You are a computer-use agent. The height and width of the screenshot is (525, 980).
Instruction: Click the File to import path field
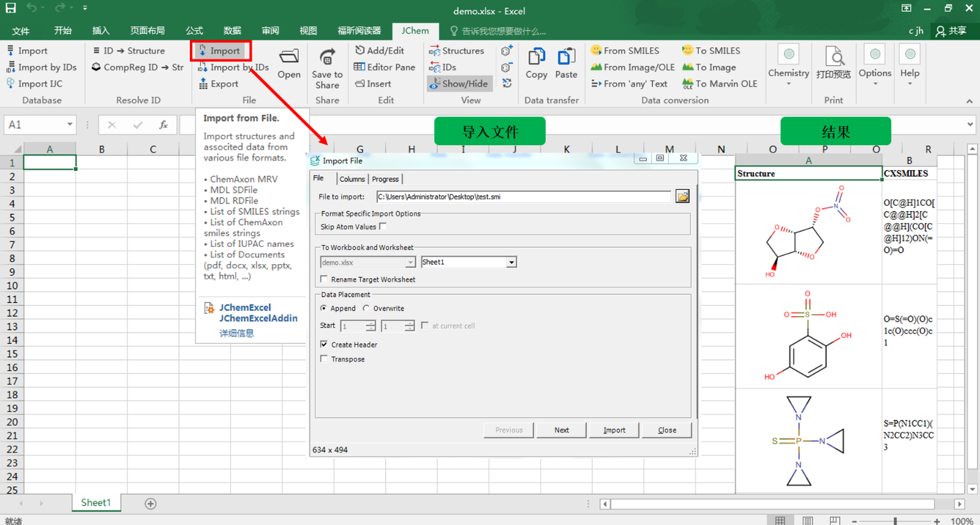tap(524, 197)
